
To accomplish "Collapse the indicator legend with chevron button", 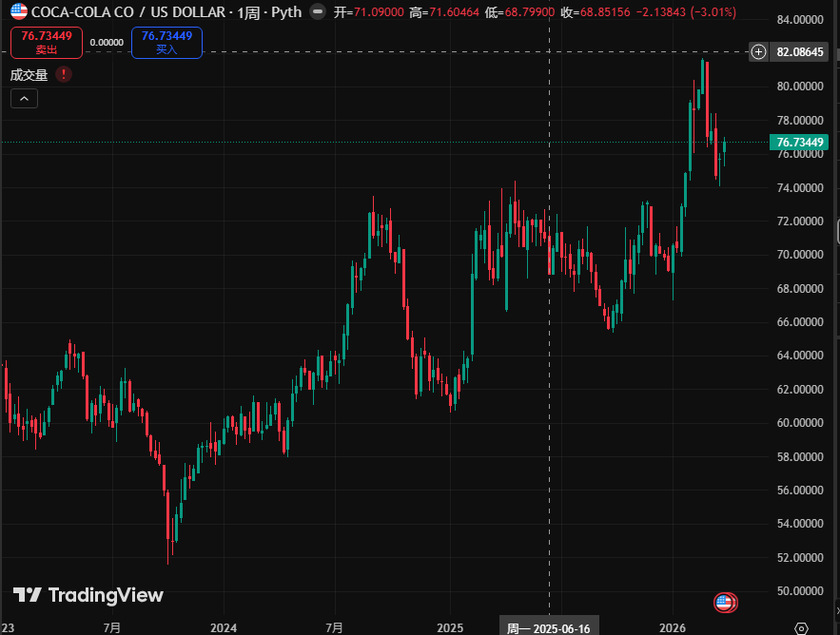I will tap(24, 98).
